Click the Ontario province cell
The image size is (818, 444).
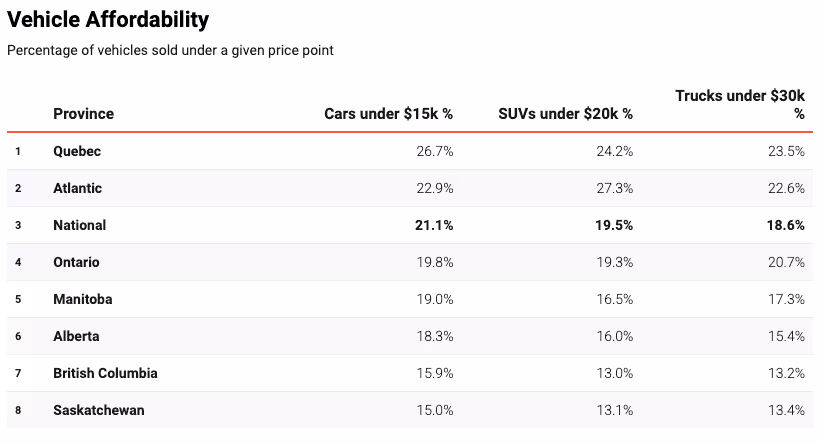(77, 262)
